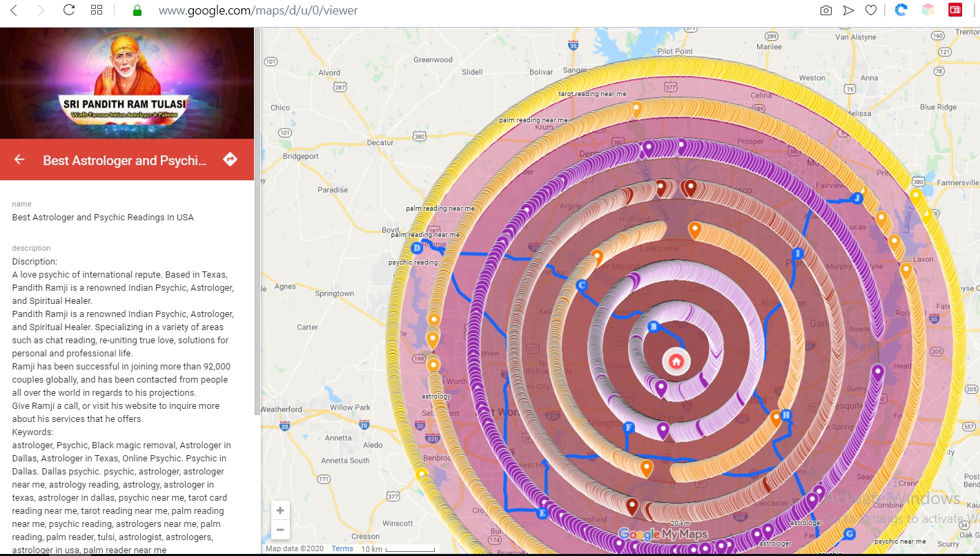
Task: Open the send-to-device arrow icon
Action: coord(848,10)
